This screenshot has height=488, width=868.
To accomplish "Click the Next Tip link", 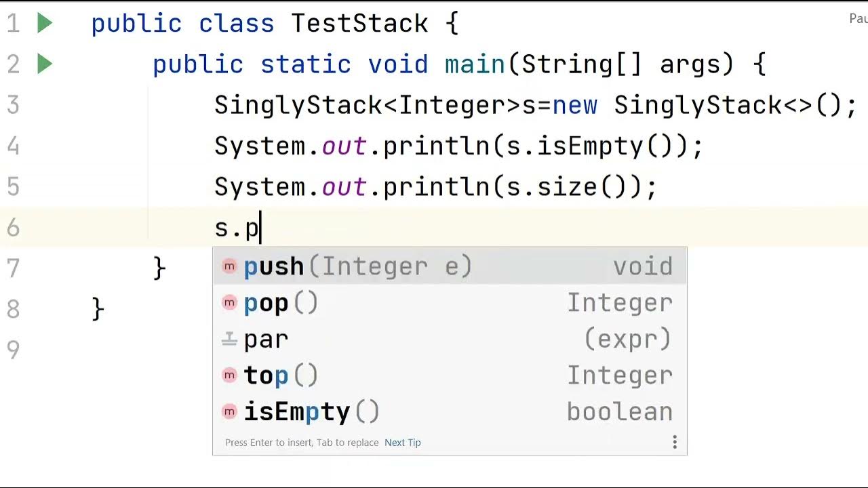I will [x=403, y=443].
